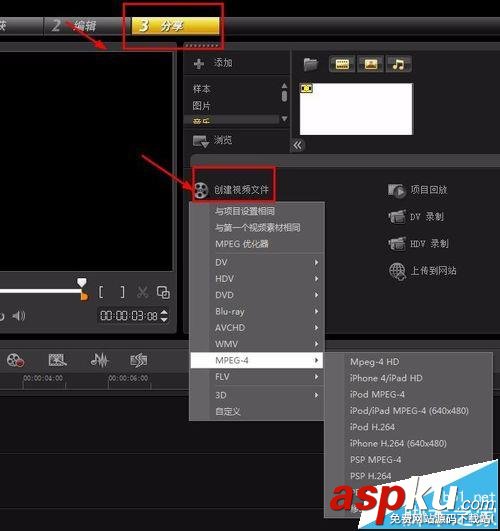
Task: Choose 与第一个视频素材相同 menu item
Action: click(x=256, y=228)
